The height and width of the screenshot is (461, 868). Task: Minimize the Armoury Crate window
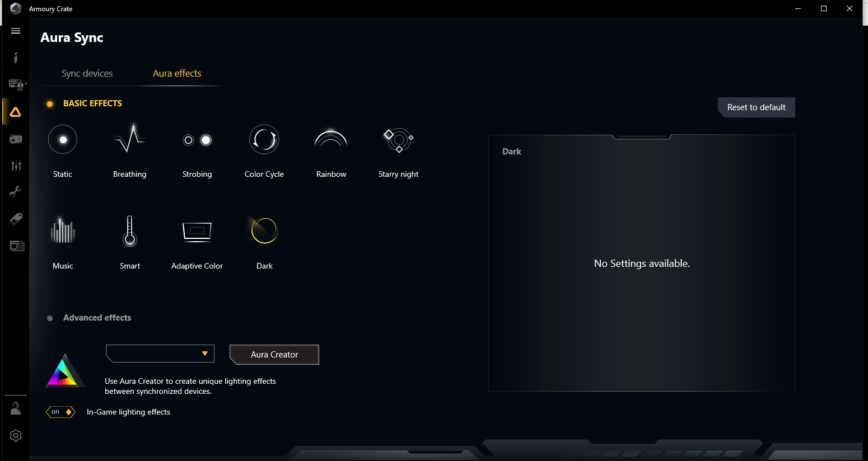[x=798, y=8]
